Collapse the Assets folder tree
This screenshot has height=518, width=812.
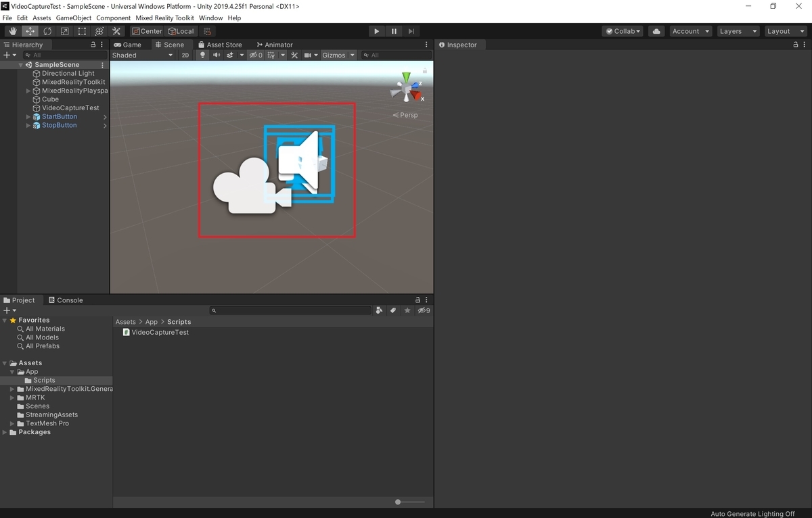coord(5,363)
